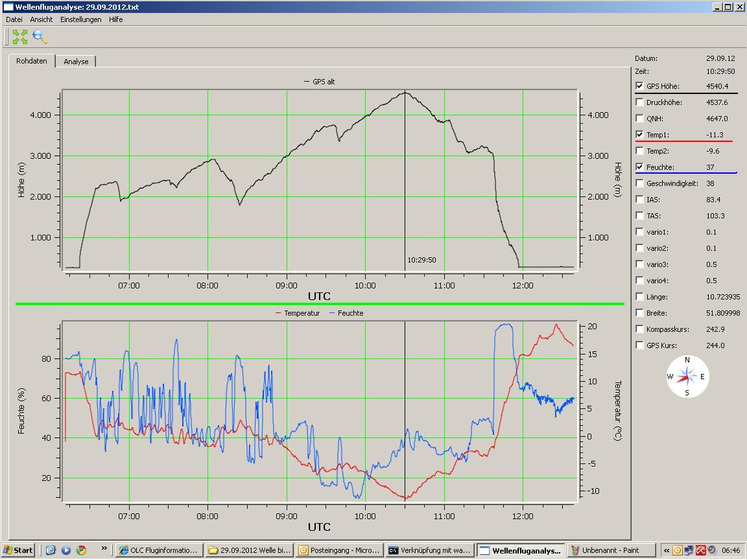Viewport: 747px width, 560px height.
Task: Click the compass rose indicator
Action: click(x=687, y=377)
